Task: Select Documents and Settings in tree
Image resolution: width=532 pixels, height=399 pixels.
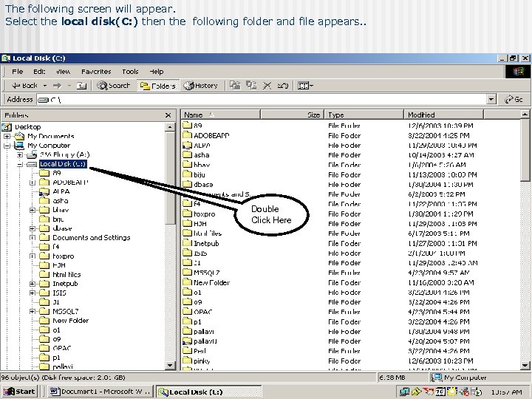Action: (x=92, y=237)
